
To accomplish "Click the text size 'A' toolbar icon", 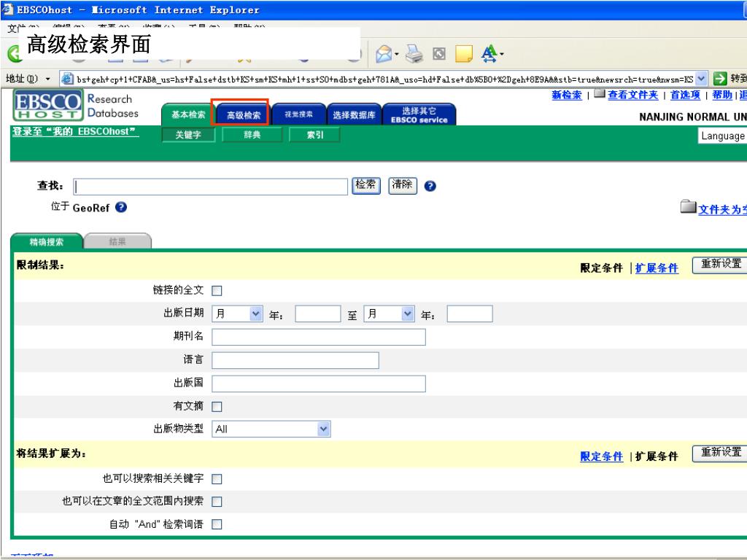I will click(489, 54).
